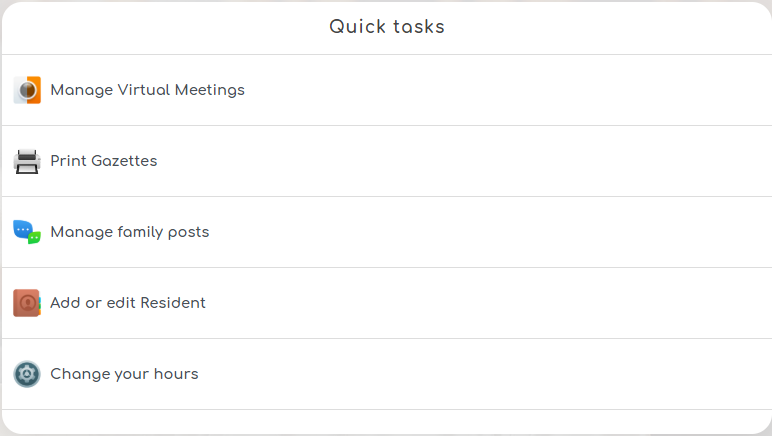The height and width of the screenshot is (436, 772).
Task: Click the Manage Virtual Meetings webcam icon
Action: coord(27,90)
